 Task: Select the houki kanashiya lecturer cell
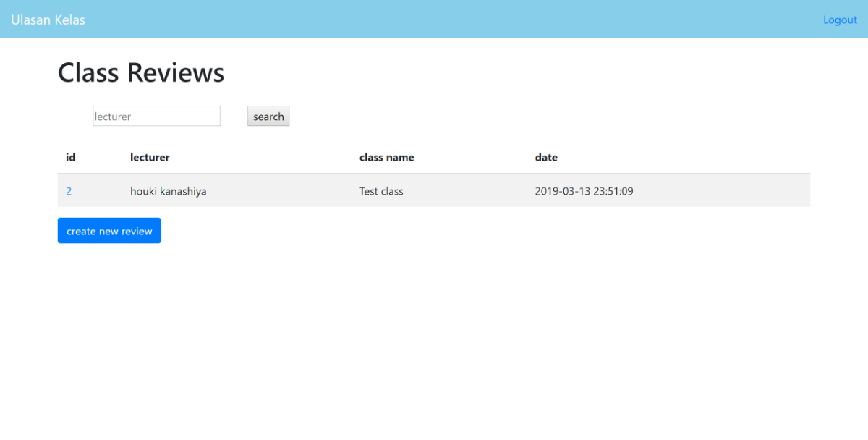(x=168, y=191)
